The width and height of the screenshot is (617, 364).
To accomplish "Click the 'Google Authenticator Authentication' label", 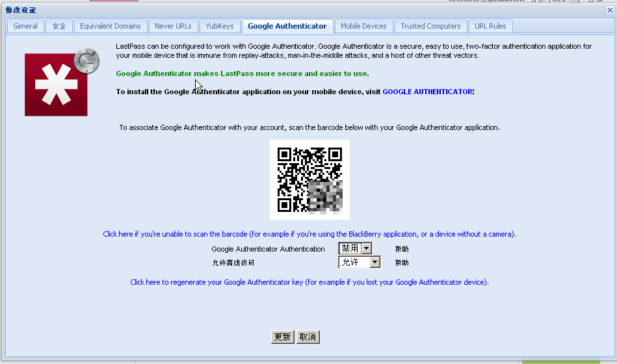I will [268, 249].
